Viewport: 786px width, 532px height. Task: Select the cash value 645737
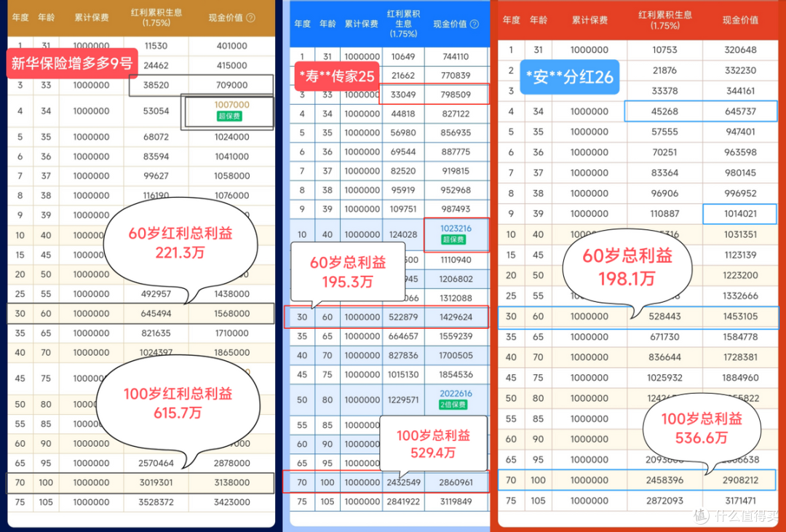click(740, 111)
